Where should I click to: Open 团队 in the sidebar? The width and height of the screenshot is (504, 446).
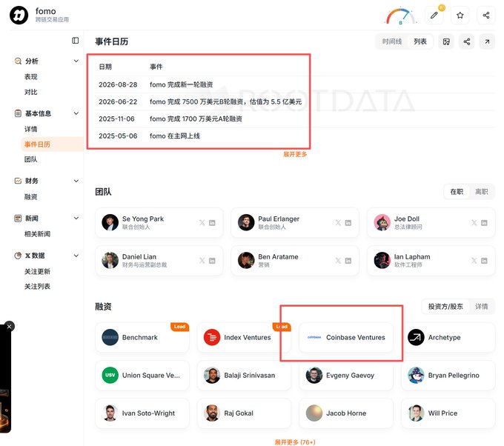tap(31, 159)
